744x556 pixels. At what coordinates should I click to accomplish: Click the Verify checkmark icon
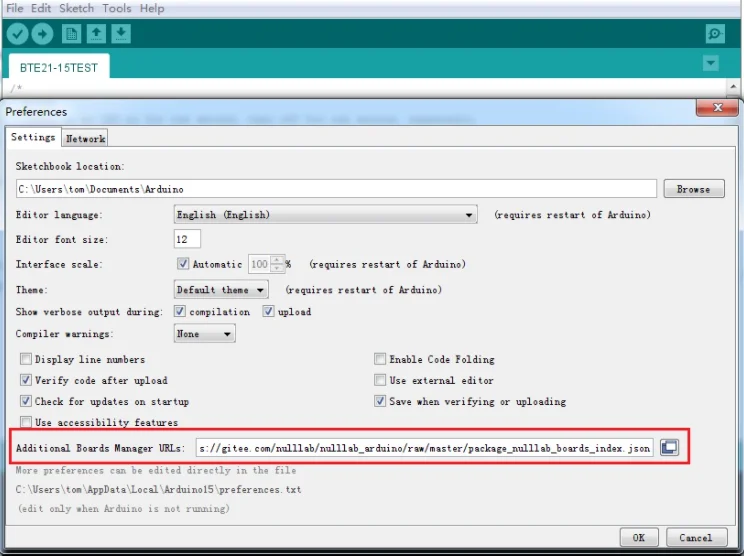tap(17, 34)
